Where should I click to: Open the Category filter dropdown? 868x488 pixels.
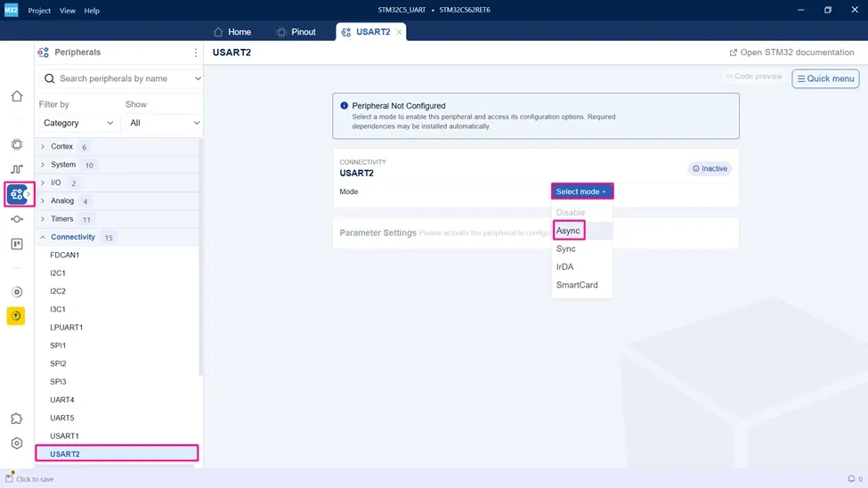[78, 123]
